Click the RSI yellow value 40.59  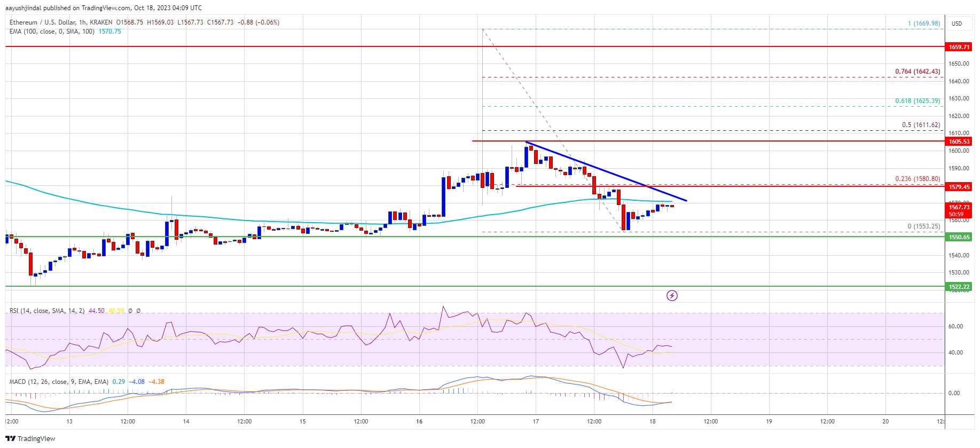(x=116, y=311)
